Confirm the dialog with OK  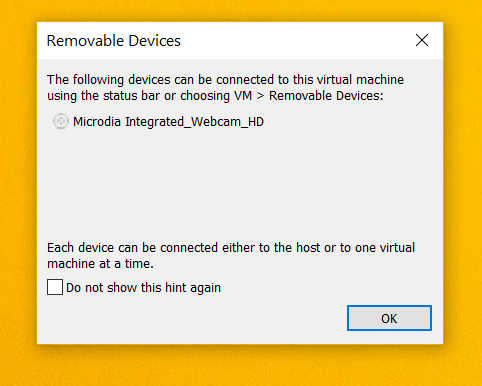point(389,318)
